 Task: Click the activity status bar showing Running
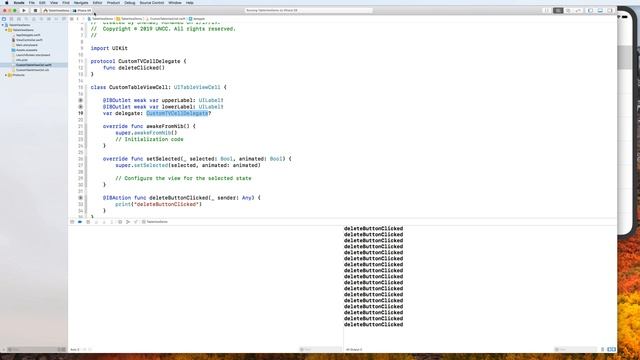tap(309, 10)
